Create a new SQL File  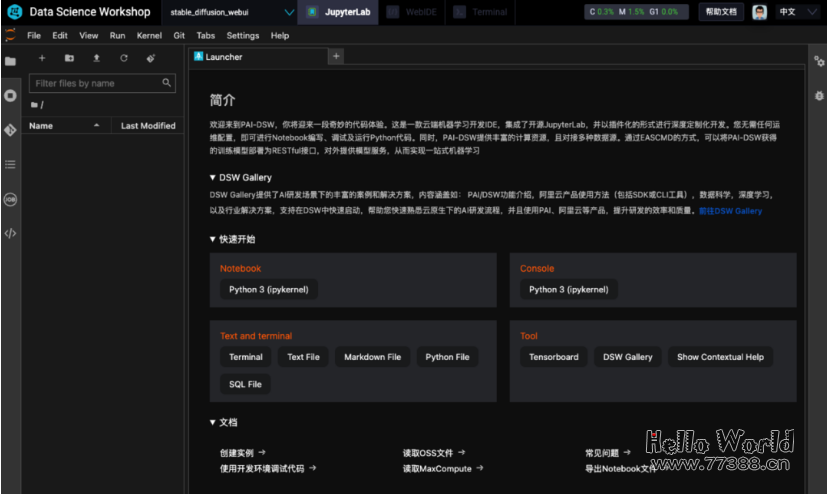(x=245, y=384)
